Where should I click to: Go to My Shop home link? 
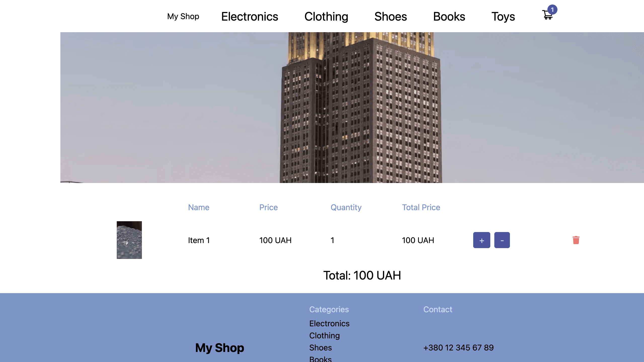(x=183, y=16)
